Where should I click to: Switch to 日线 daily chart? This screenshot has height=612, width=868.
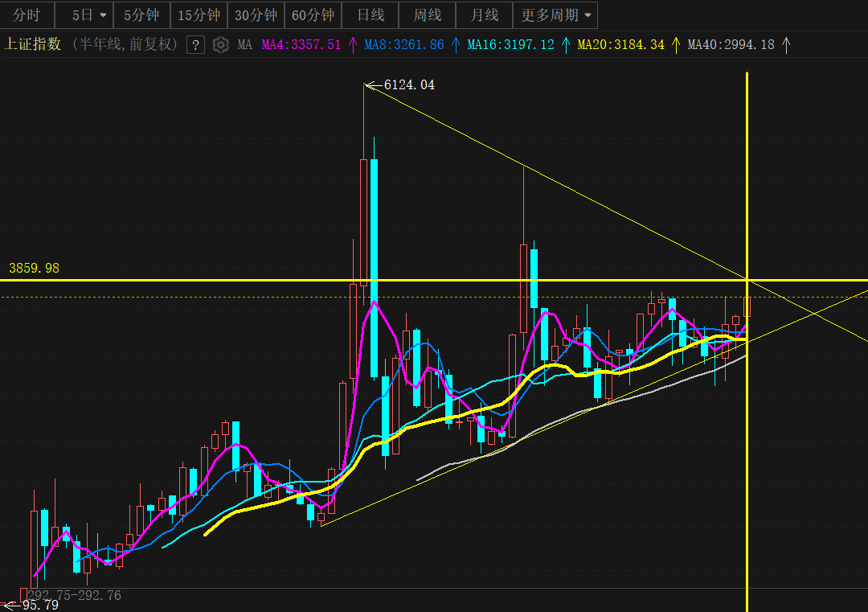[x=371, y=15]
